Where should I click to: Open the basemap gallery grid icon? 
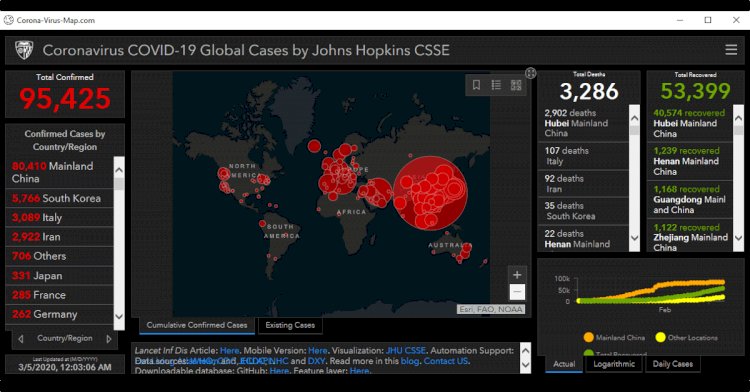(516, 85)
